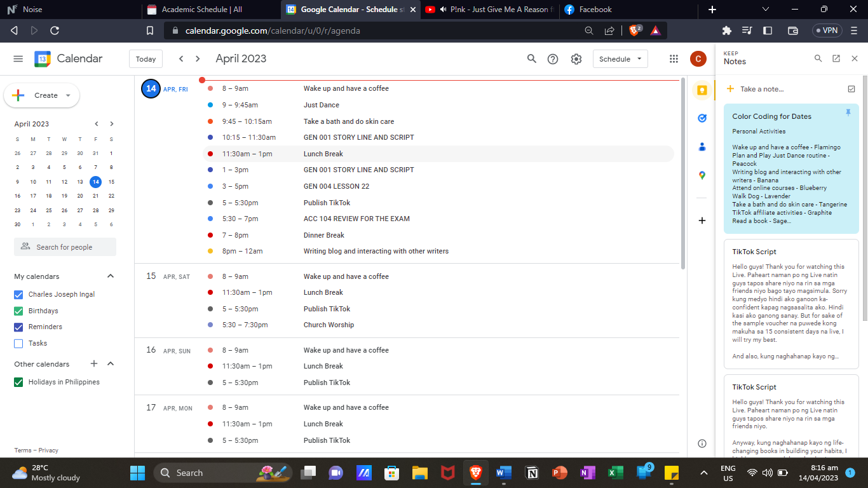This screenshot has width=868, height=488.
Task: Reload the current page
Action: pyautogui.click(x=55, y=30)
